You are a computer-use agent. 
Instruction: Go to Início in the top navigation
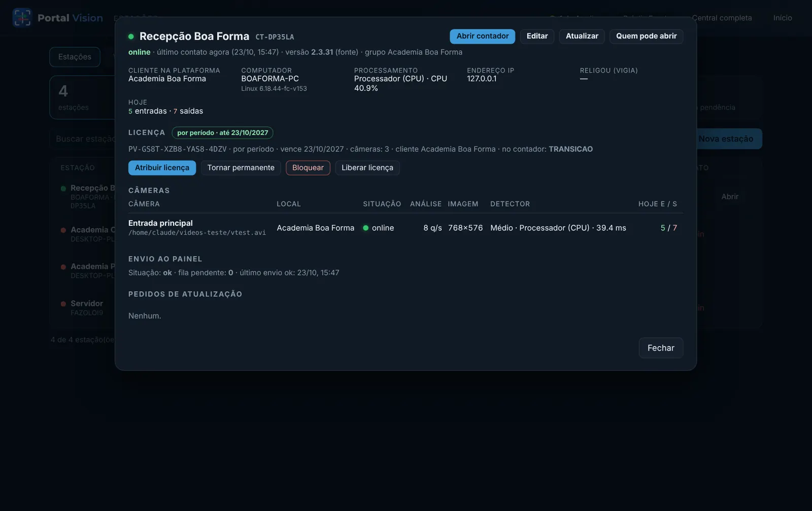[783, 18]
